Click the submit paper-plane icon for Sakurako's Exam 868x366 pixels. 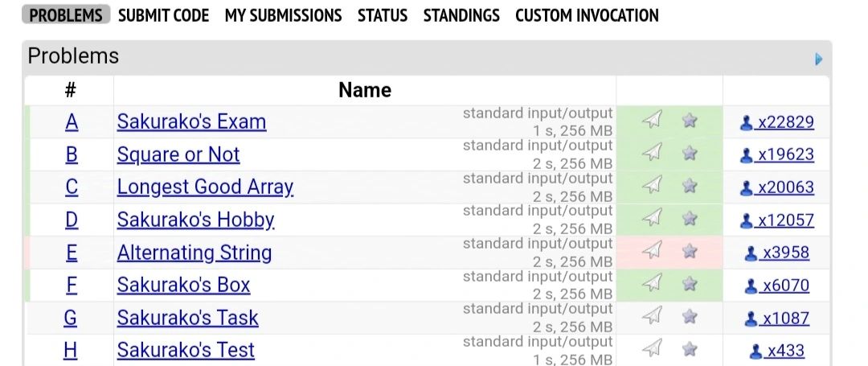[x=652, y=120]
